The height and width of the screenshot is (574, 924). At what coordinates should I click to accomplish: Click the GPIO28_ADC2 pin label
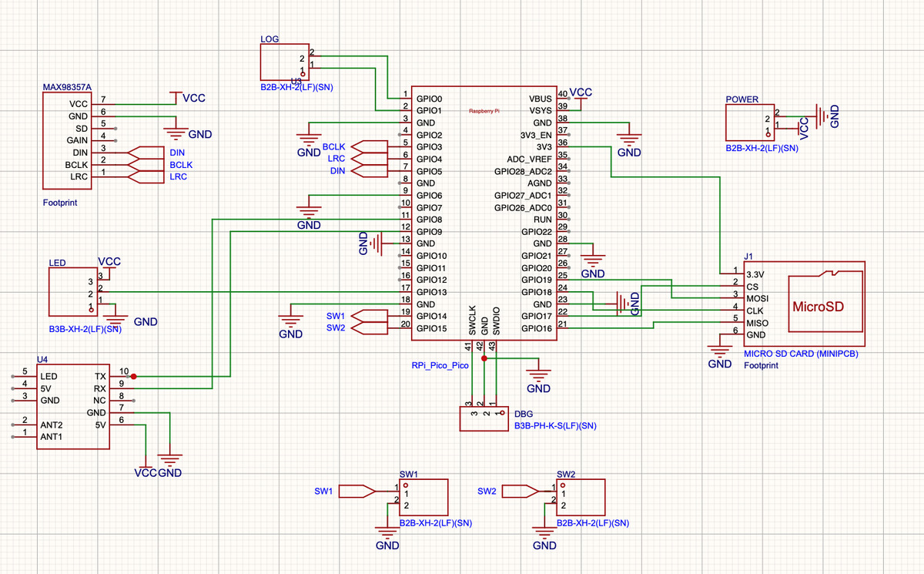pos(523,171)
